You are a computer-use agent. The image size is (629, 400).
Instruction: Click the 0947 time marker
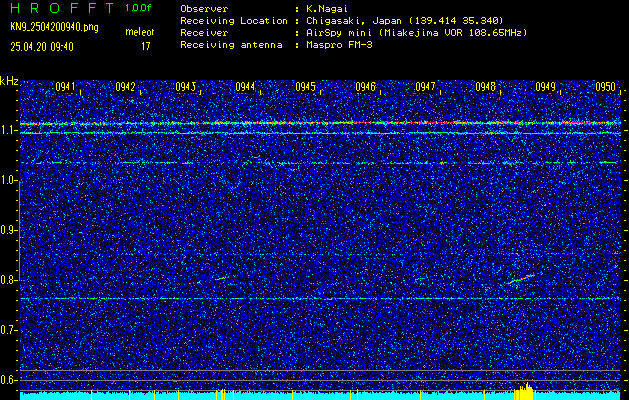425,87
